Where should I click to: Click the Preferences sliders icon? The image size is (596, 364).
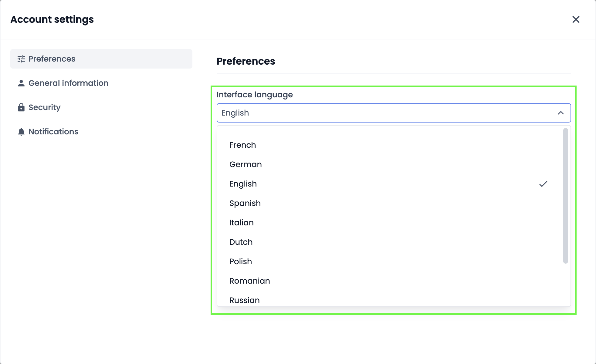click(x=21, y=59)
